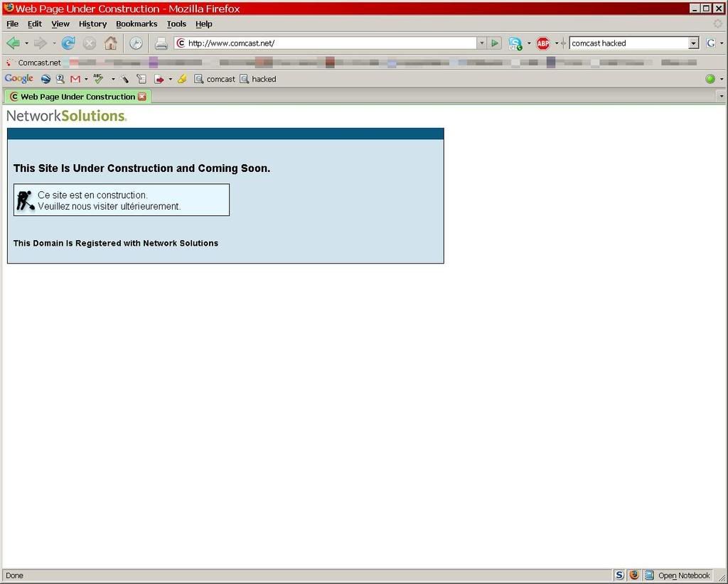The width and height of the screenshot is (728, 584).
Task: Click the green Back arrow button
Action: (x=13, y=43)
